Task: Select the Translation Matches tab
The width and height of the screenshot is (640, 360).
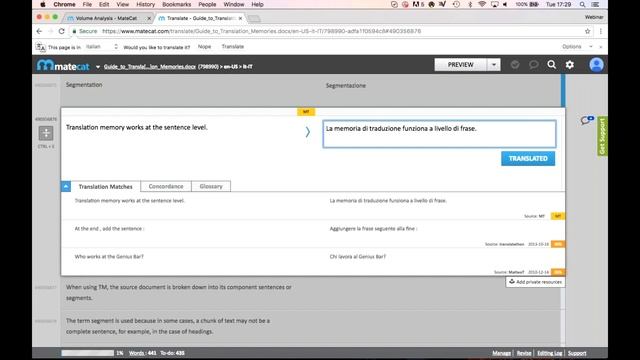Action: pos(105,186)
